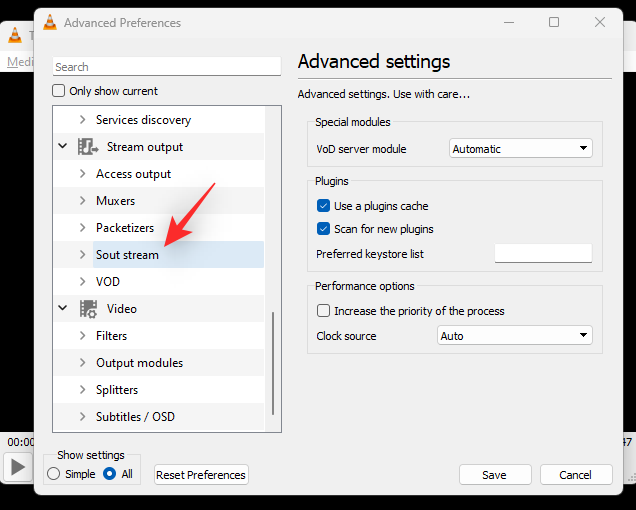Click the VLC cone icon in the background window
The image size is (636, 510).
coord(15,35)
